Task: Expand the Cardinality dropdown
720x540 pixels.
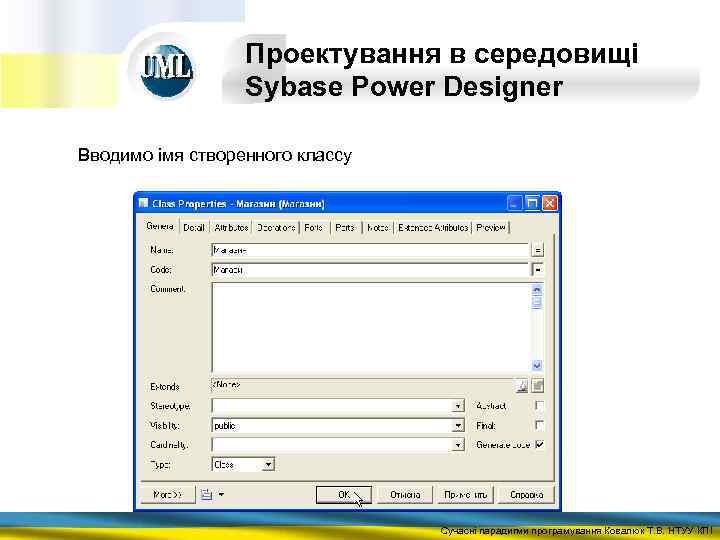Action: 458,445
